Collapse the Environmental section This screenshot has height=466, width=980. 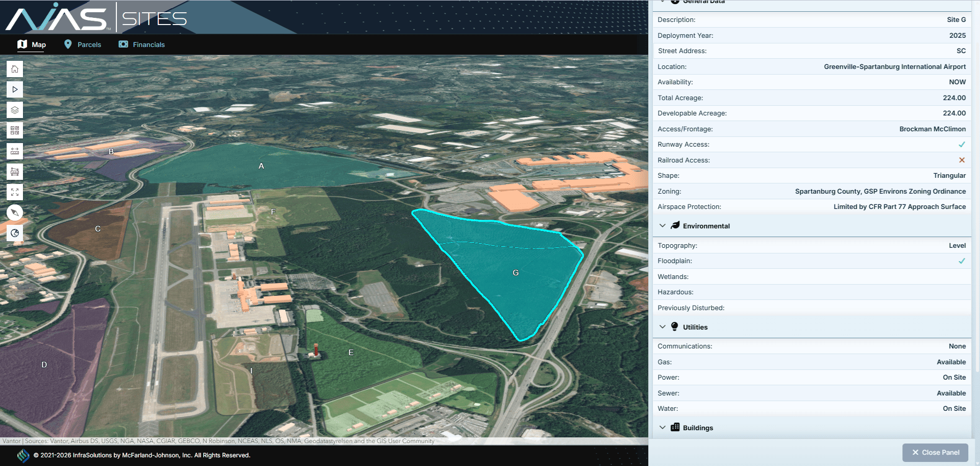[663, 225]
